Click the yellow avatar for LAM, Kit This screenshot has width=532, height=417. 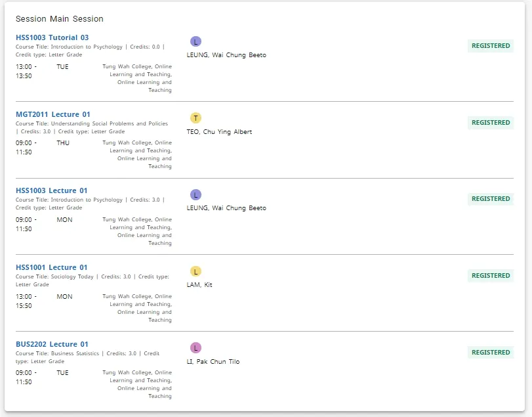(x=195, y=271)
